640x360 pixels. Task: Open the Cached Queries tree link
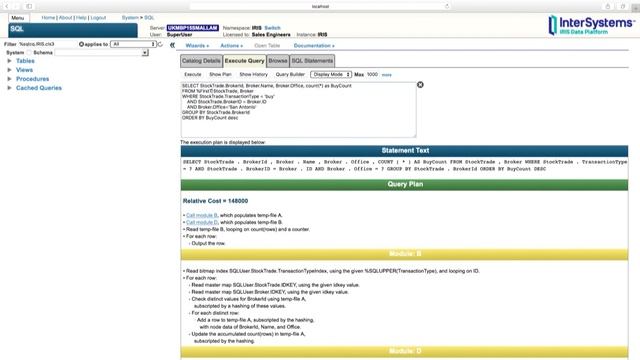pyautogui.click(x=39, y=88)
